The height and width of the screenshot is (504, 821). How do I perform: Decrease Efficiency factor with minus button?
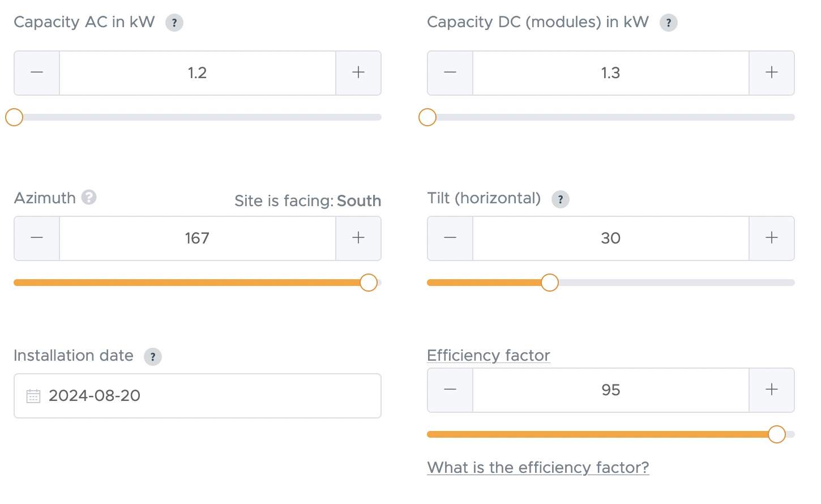pos(450,390)
